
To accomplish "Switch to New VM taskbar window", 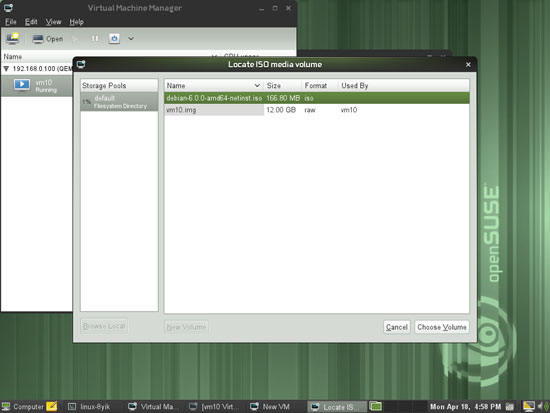I will [270, 407].
